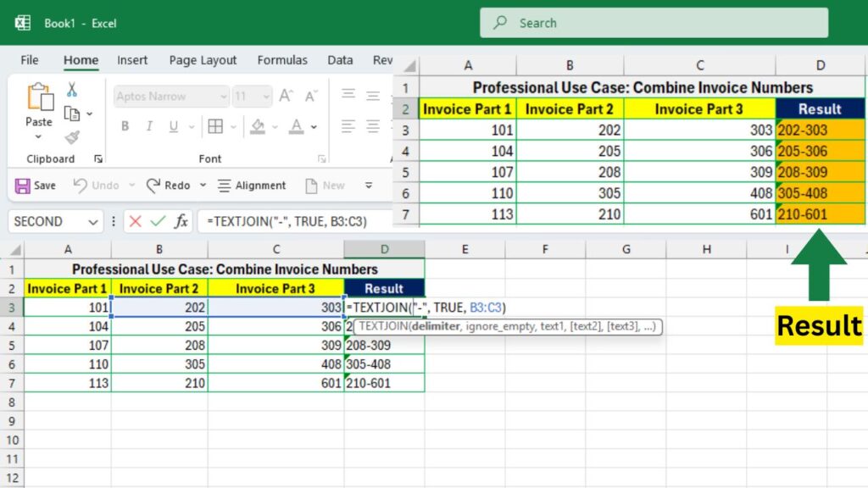868x488 pixels.
Task: Open the Aptos Narrow font dropdown
Action: pos(223,97)
